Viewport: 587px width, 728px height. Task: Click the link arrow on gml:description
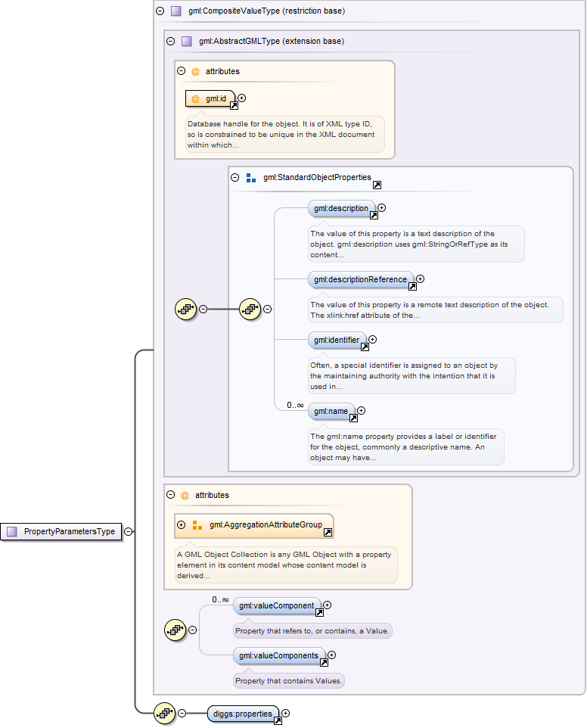point(374,216)
